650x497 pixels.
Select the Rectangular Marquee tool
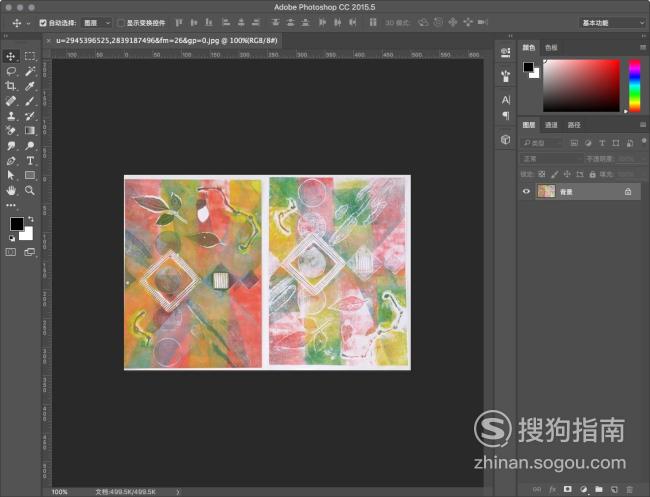click(x=29, y=56)
